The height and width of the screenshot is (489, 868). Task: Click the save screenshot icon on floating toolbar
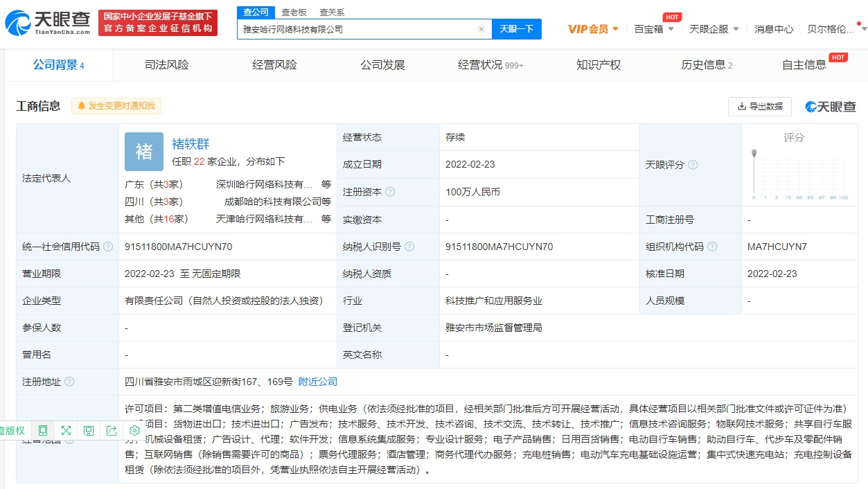[89, 430]
